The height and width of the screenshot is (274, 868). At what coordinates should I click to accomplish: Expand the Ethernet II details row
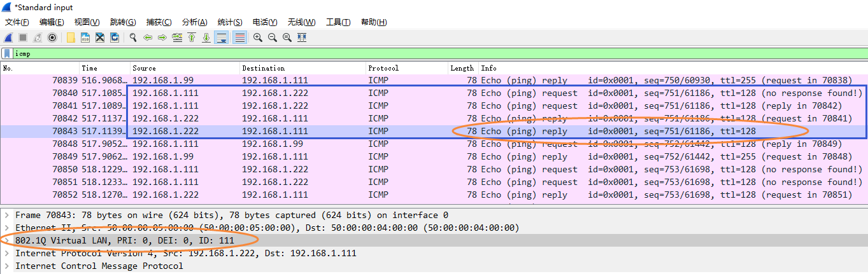[x=7, y=228]
